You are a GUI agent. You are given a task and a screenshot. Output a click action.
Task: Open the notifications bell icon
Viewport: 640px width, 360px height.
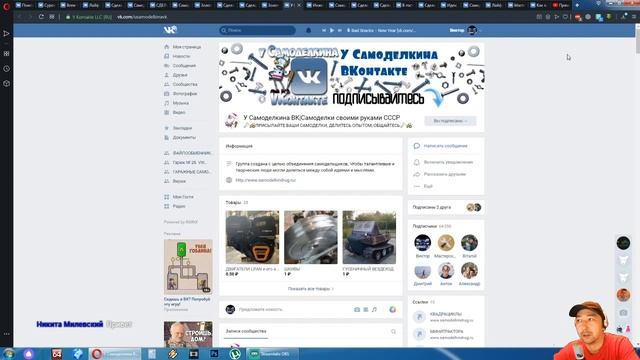[309, 30]
